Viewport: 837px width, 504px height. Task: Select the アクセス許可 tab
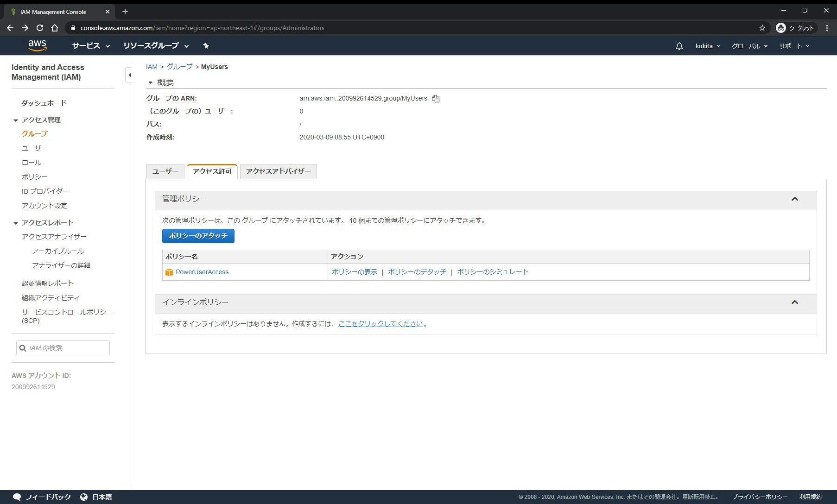212,171
